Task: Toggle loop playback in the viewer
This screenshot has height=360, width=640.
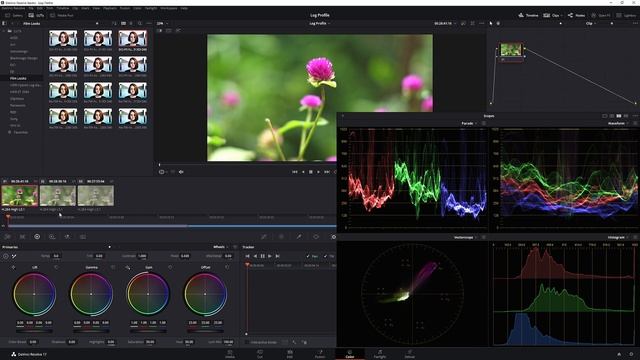Action: tap(336, 172)
